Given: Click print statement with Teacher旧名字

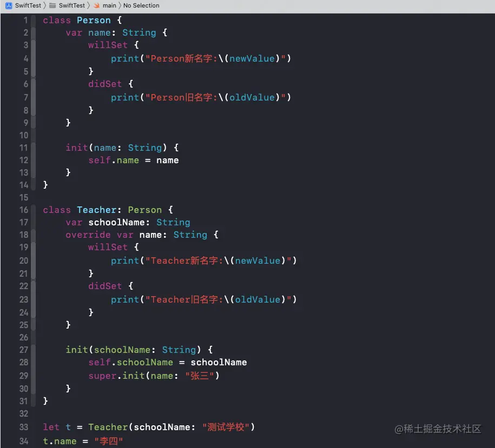Looking at the screenshot, I should [x=203, y=299].
